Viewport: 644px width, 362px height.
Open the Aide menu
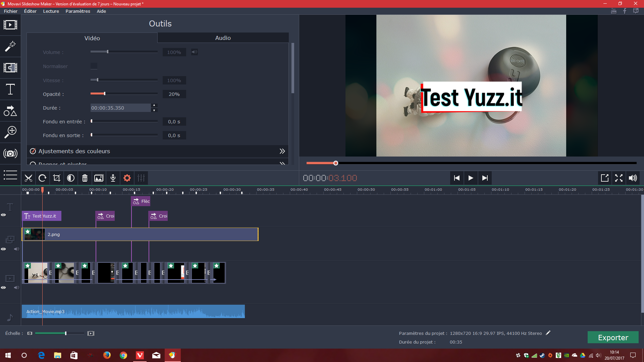pos(101,11)
